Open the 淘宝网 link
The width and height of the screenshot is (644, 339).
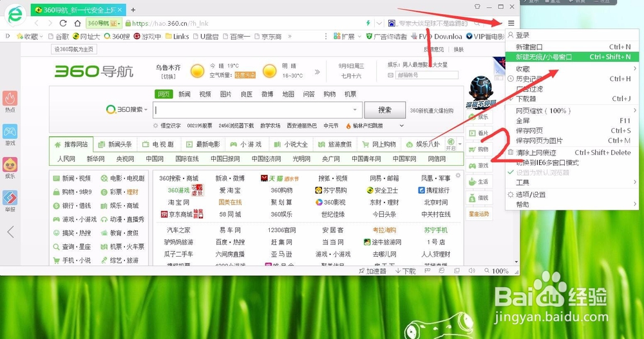178,203
